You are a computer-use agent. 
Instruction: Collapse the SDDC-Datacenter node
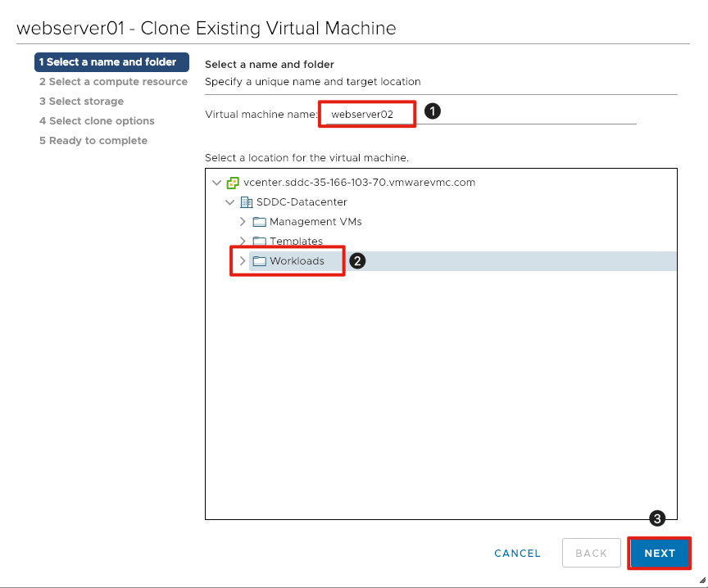[229, 201]
